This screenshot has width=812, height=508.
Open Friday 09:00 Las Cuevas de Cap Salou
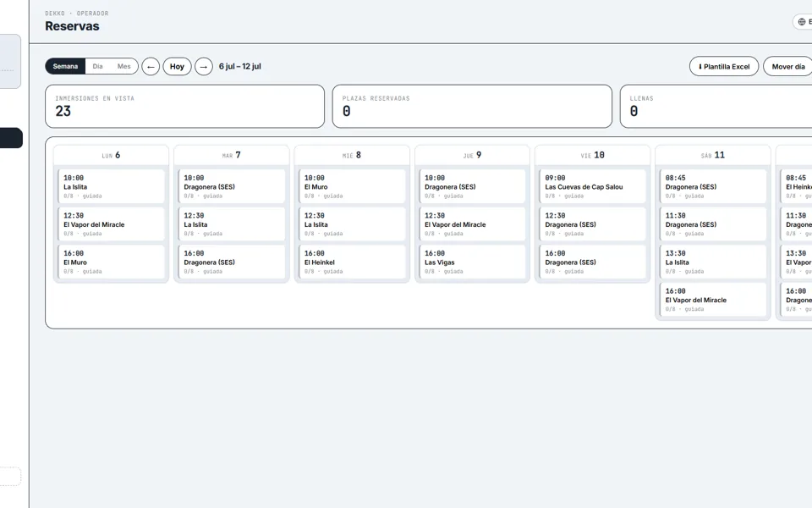592,186
